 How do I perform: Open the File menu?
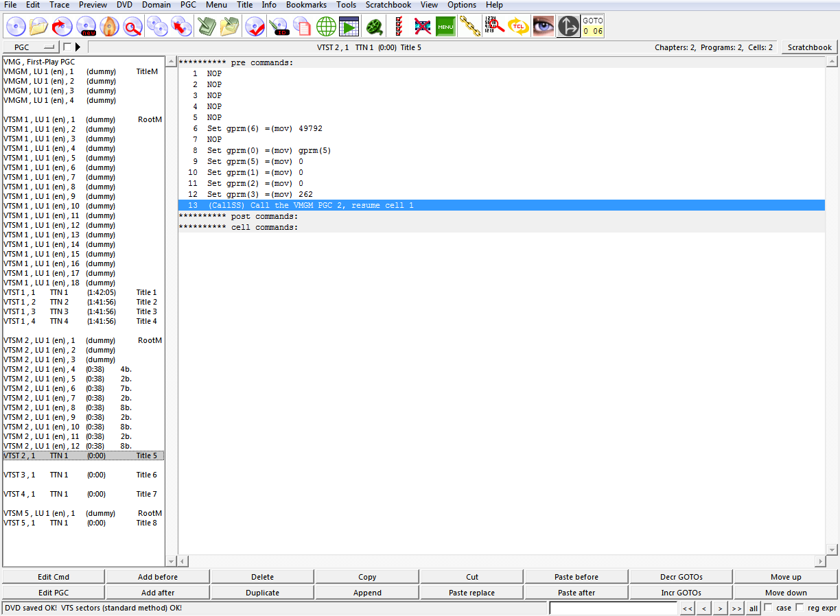tap(10, 5)
